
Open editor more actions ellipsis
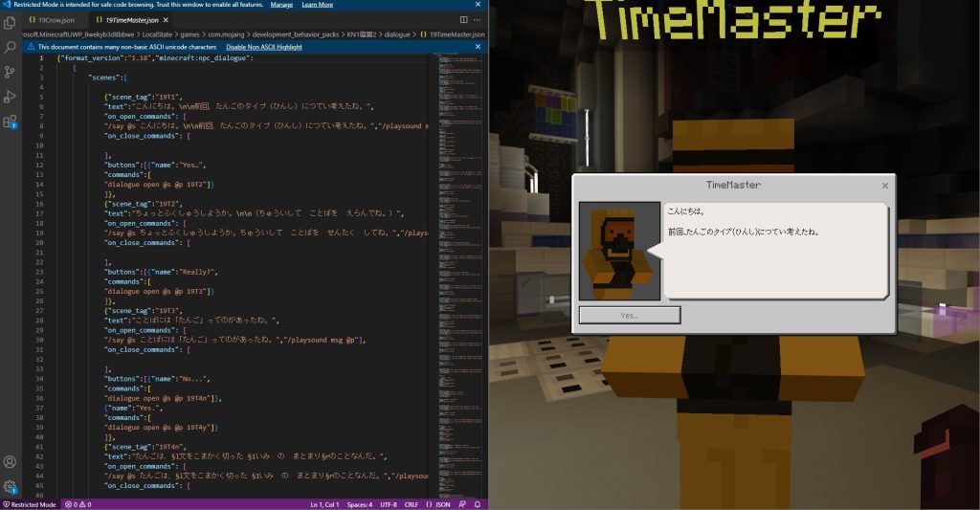tap(477, 20)
